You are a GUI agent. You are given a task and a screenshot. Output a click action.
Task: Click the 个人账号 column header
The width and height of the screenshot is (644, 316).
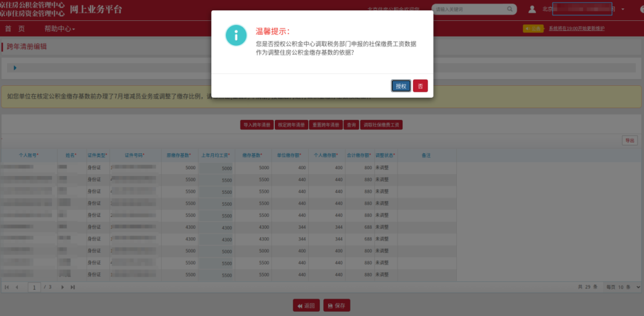coord(29,156)
